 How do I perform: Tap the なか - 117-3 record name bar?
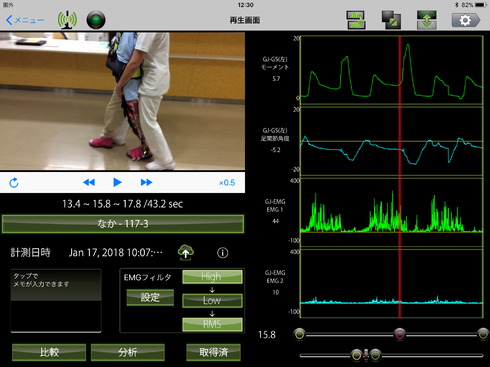[123, 224]
